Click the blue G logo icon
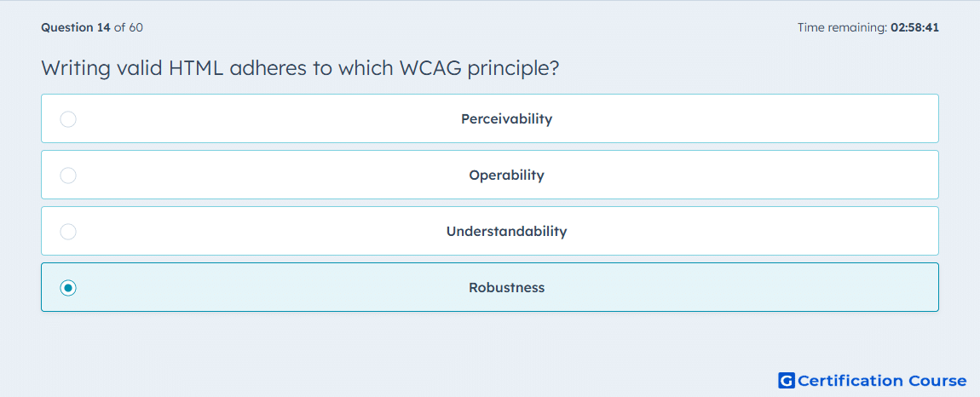The image size is (980, 397). pos(787,380)
